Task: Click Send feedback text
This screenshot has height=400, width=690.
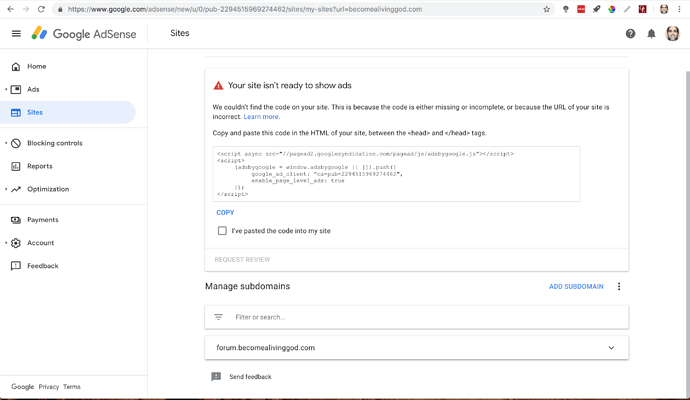Action: coord(250,377)
